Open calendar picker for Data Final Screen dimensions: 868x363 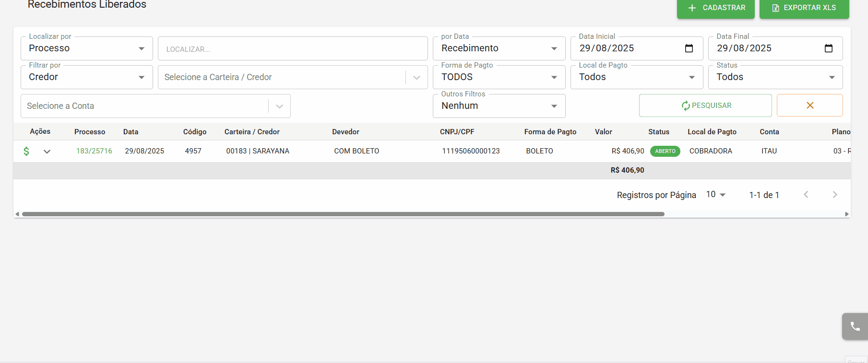coord(829,48)
